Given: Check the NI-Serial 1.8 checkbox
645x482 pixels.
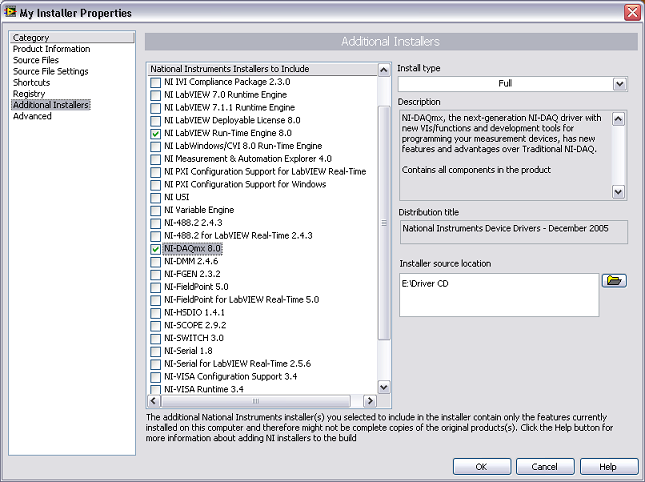Looking at the screenshot, I should coord(155,351).
